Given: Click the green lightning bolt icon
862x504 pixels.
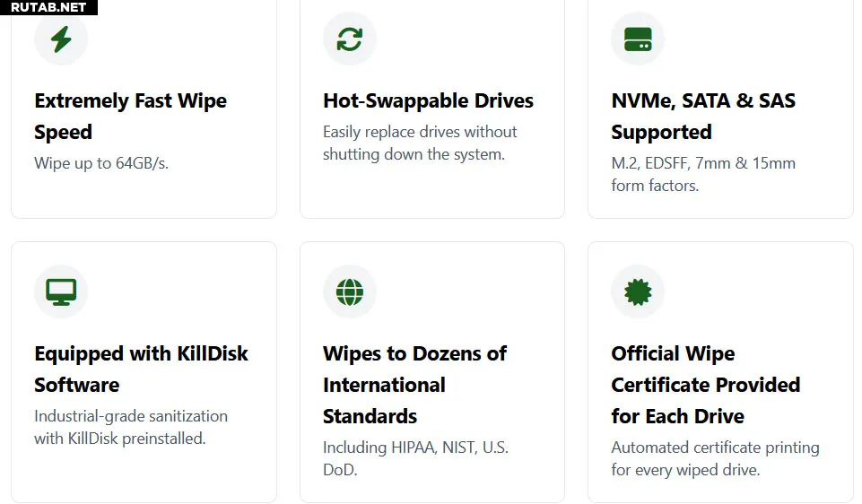Looking at the screenshot, I should tap(61, 39).
